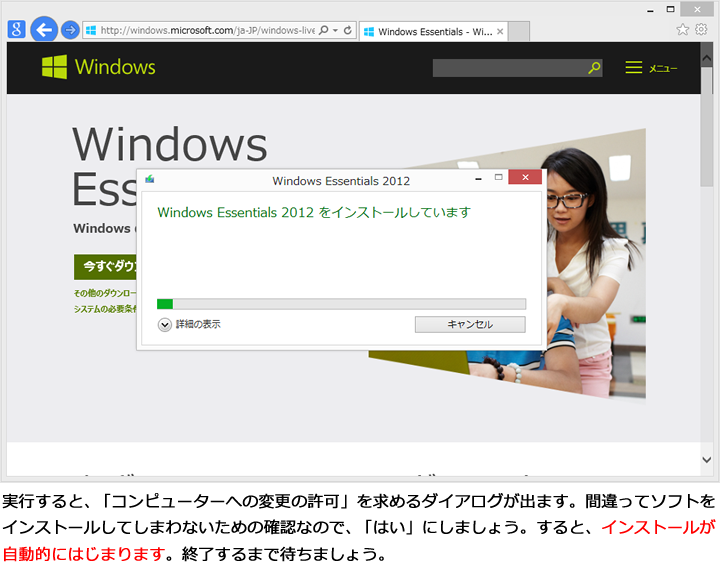Expand 詳細の表示 in the installer
720x562 pixels.
coord(189,325)
